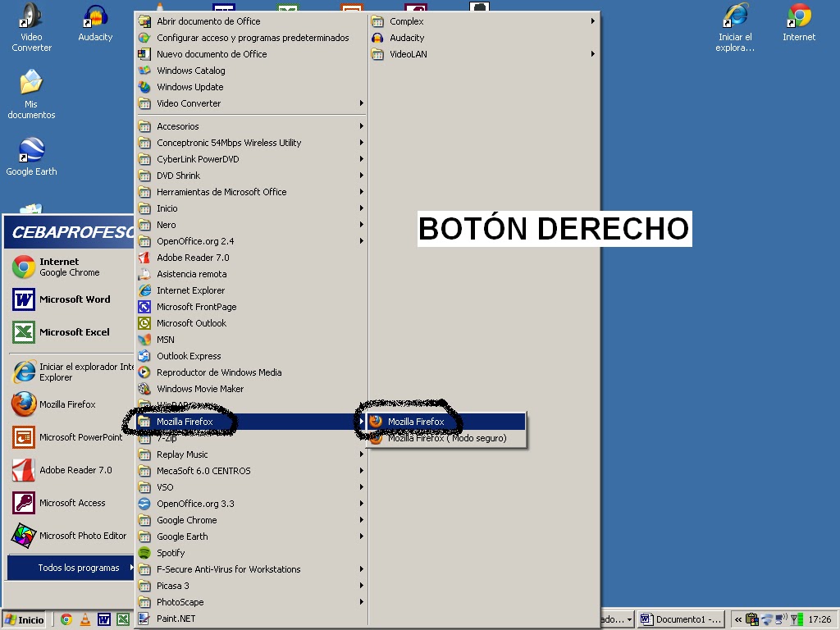The height and width of the screenshot is (630, 840).
Task: Open Microsoft Outlook in the programs list
Action: click(x=252, y=323)
